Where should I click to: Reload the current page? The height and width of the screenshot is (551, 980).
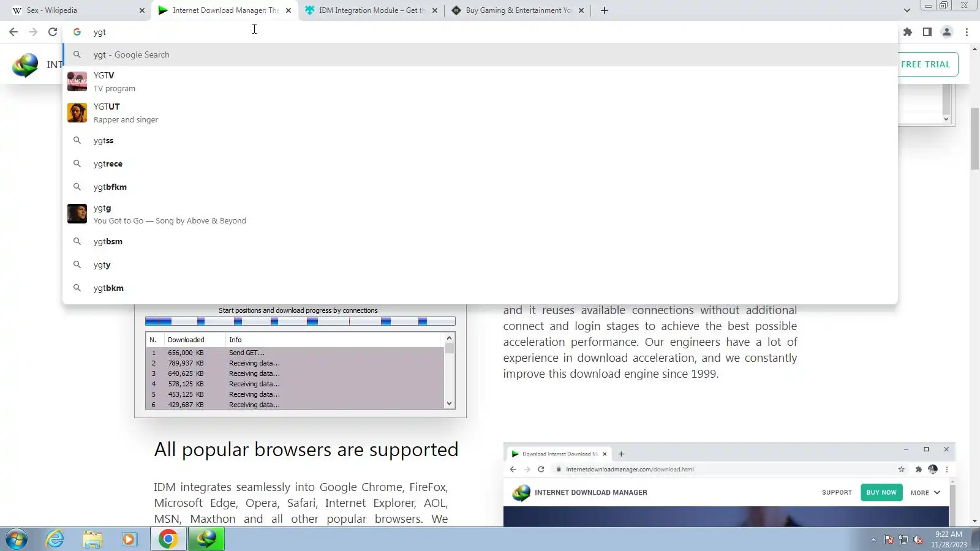click(x=53, y=32)
